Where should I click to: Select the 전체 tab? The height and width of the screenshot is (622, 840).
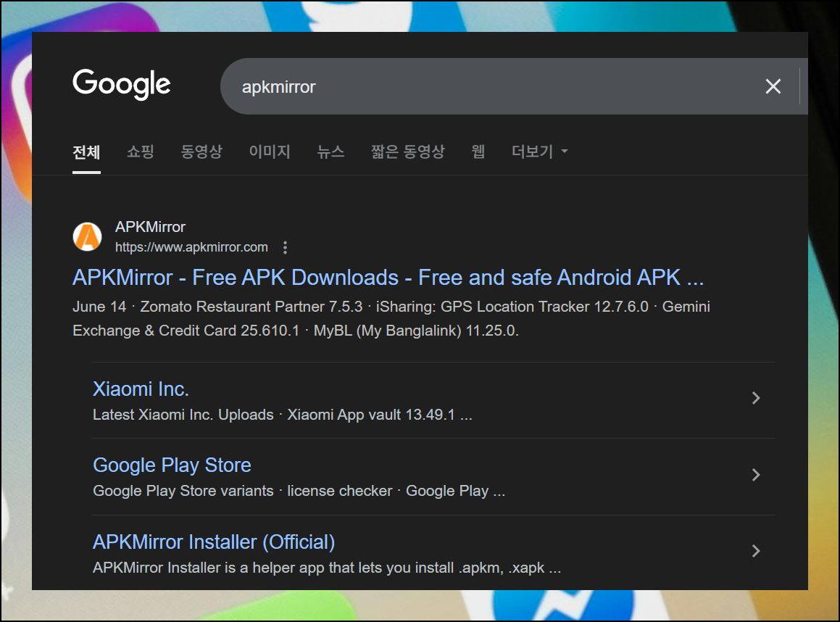tap(86, 152)
